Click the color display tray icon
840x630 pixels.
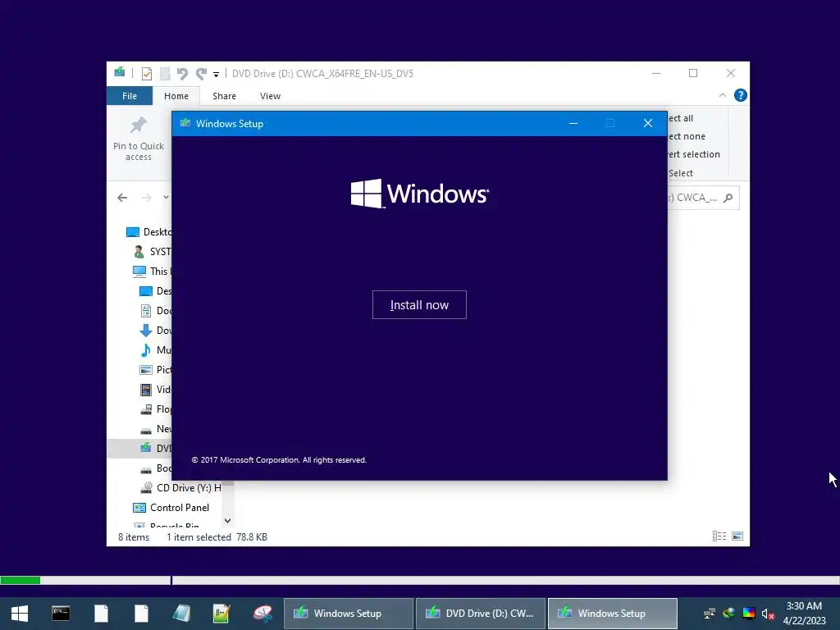(x=748, y=614)
